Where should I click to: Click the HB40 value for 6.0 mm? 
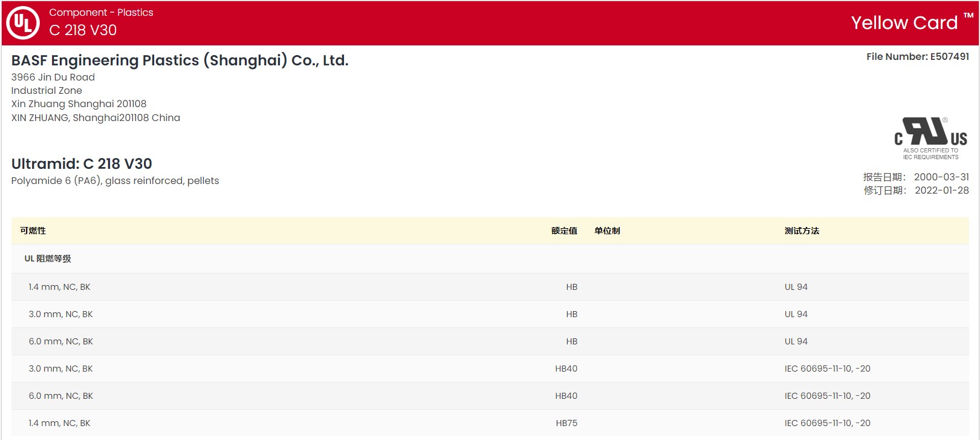566,396
